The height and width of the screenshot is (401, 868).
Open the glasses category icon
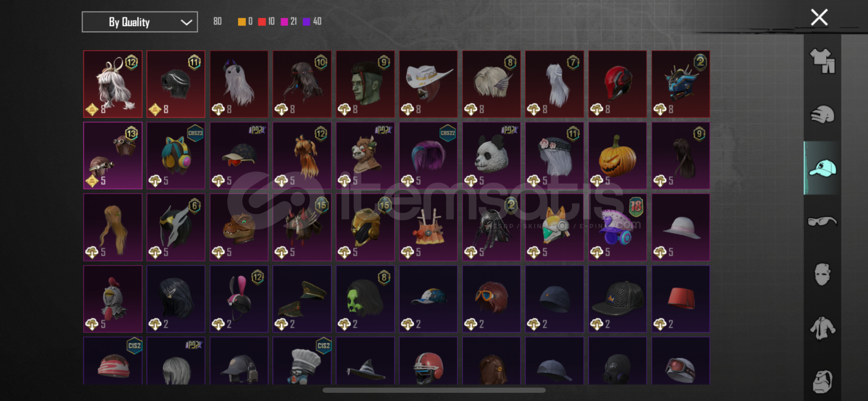822,221
